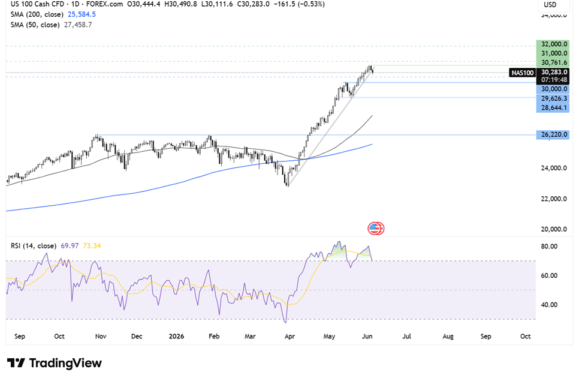Click the Aug label on time axis
588x378 pixels.
[x=448, y=337]
